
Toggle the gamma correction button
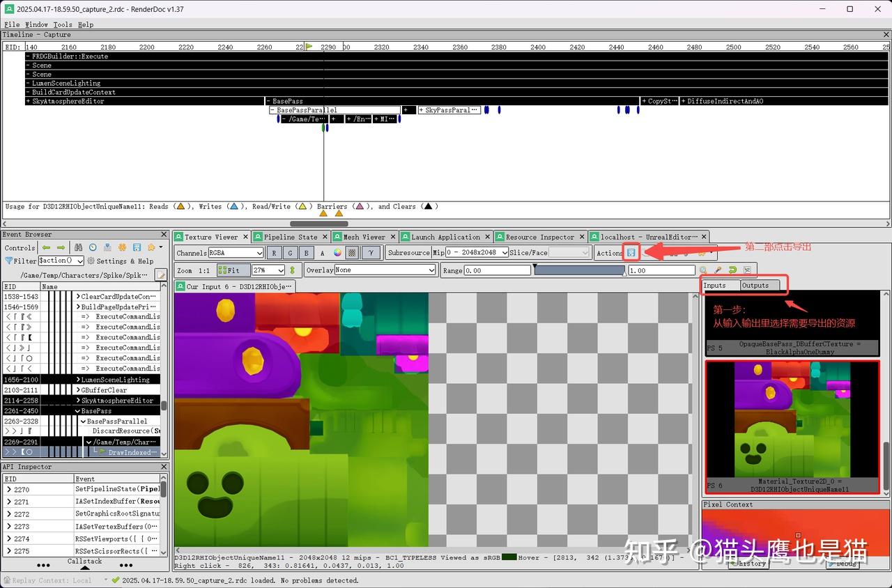(371, 252)
